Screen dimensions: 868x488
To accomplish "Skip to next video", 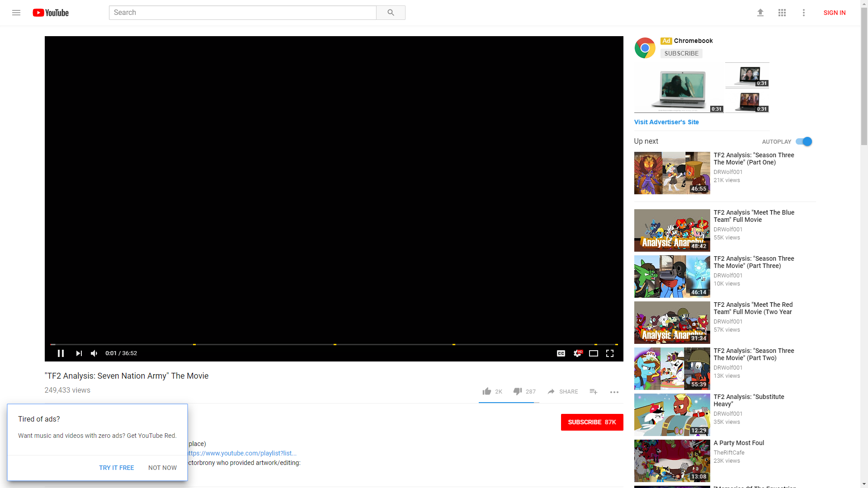I will pyautogui.click(x=79, y=353).
